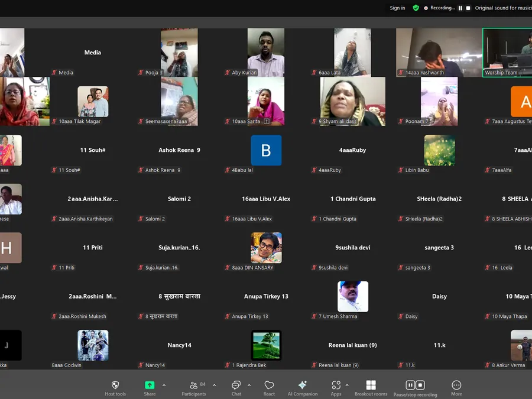Click the '1 Chandni Gupta' tile name
532x399 pixels.
[x=353, y=199]
